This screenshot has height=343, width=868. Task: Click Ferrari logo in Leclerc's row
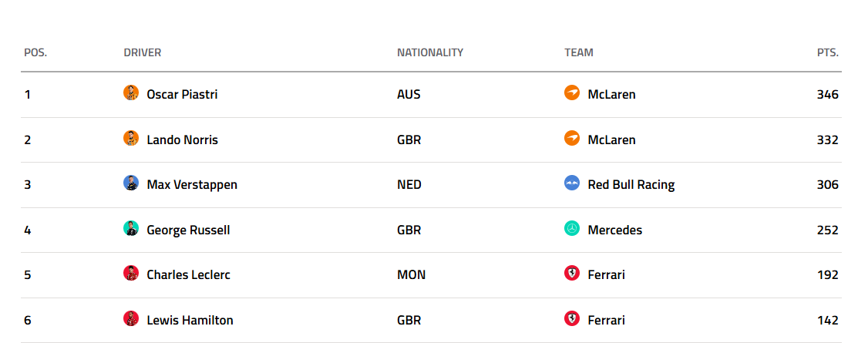[x=572, y=274]
